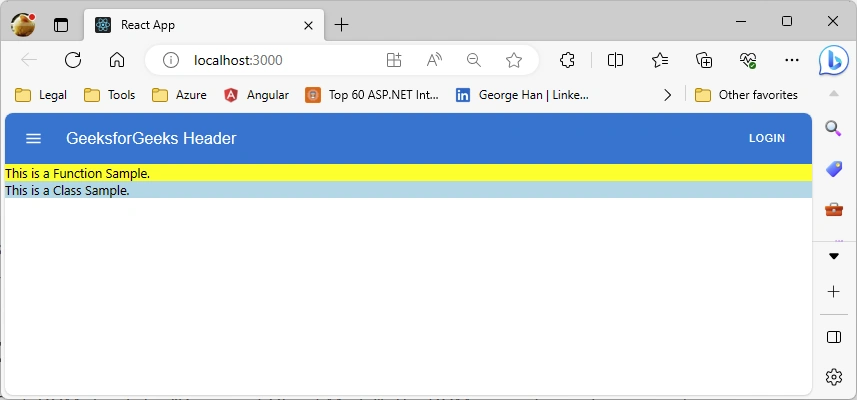Image resolution: width=857 pixels, height=400 pixels.
Task: Click the browser profile avatar
Action: [23, 25]
